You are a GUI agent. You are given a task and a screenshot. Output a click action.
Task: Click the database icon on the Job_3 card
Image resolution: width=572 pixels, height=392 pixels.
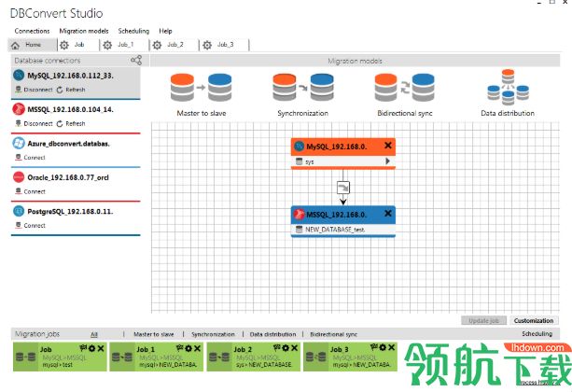[x=315, y=357]
